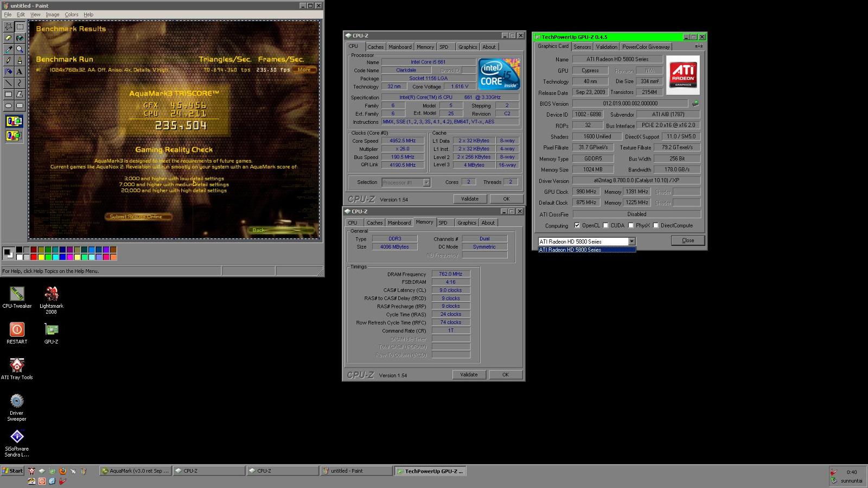Select the rectangular Select tool in Paint
The width and height of the screenshot is (868, 488).
click(x=20, y=27)
